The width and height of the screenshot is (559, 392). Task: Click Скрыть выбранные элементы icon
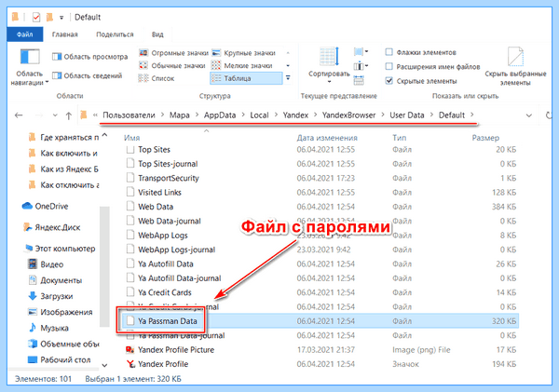coord(515,57)
